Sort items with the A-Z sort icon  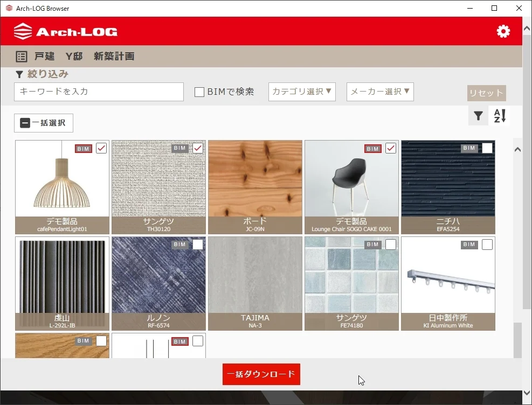[500, 116]
